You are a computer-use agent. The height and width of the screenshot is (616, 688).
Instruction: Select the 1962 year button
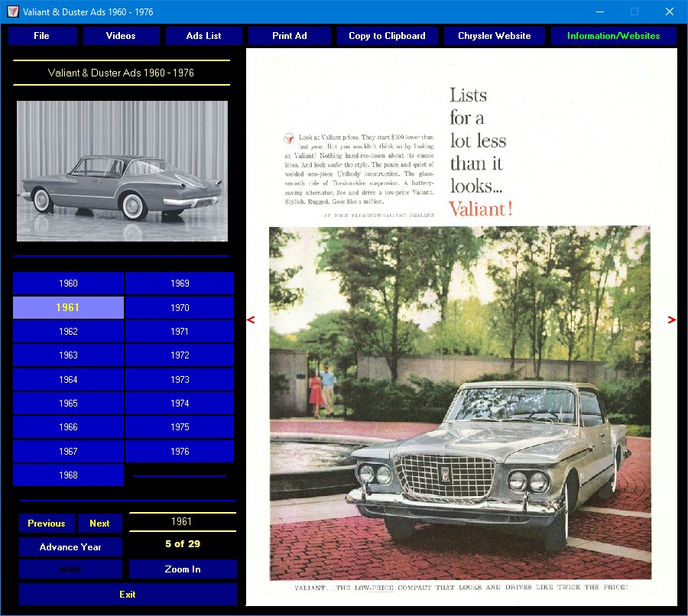(x=69, y=331)
